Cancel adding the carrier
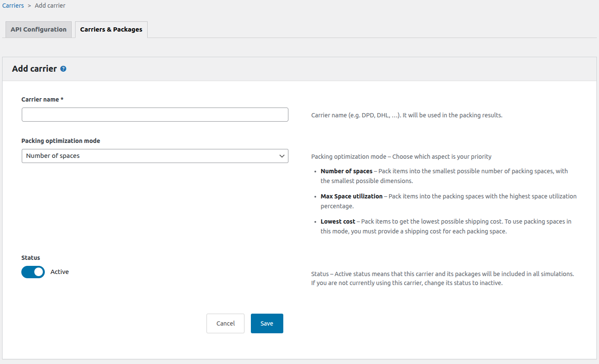Image resolution: width=599 pixels, height=364 pixels. [225, 323]
